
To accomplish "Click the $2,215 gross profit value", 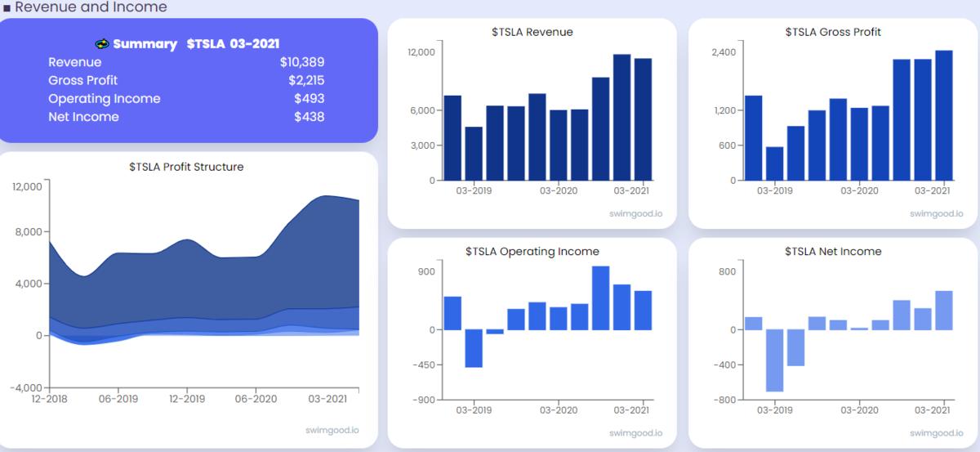I will click(306, 80).
